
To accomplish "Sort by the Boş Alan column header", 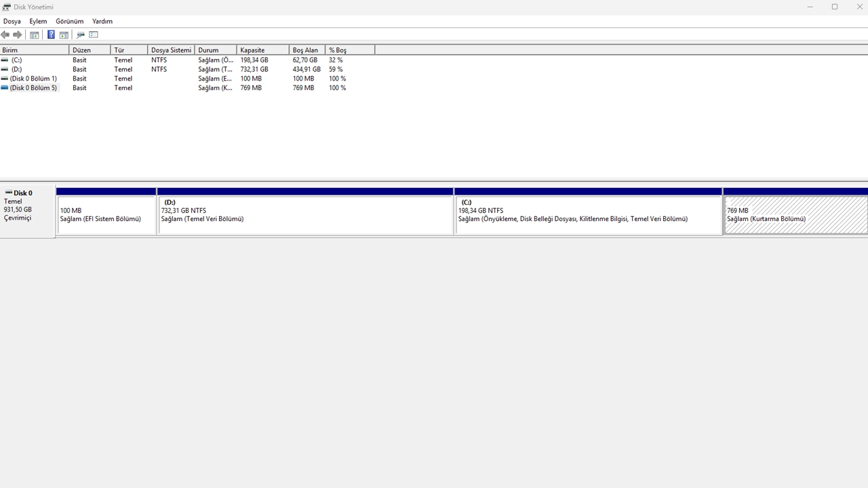I will click(307, 50).
